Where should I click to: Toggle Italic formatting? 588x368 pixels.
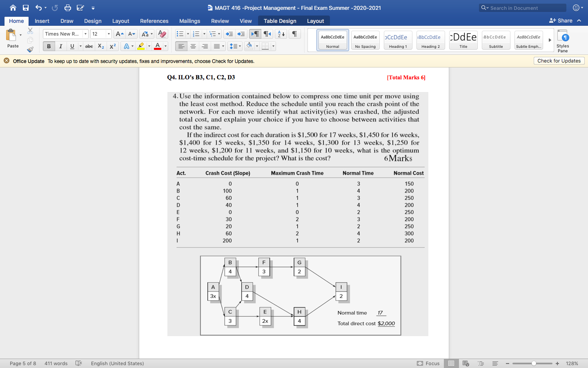(60, 46)
